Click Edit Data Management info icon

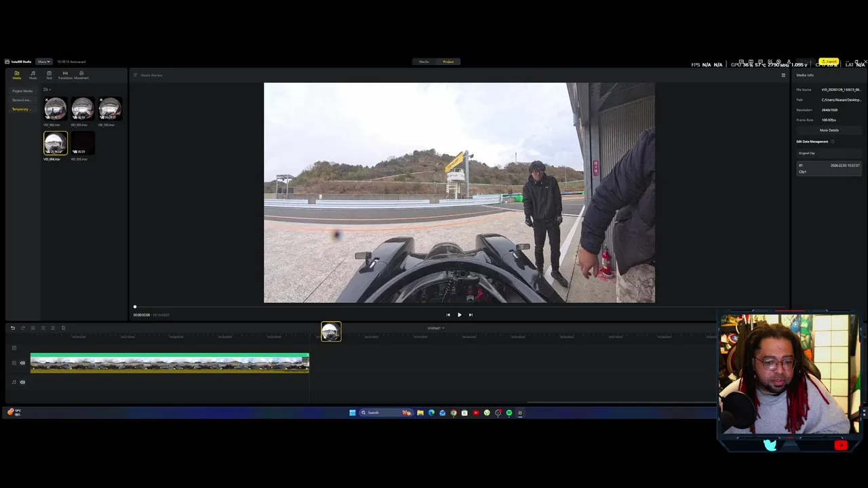click(833, 142)
